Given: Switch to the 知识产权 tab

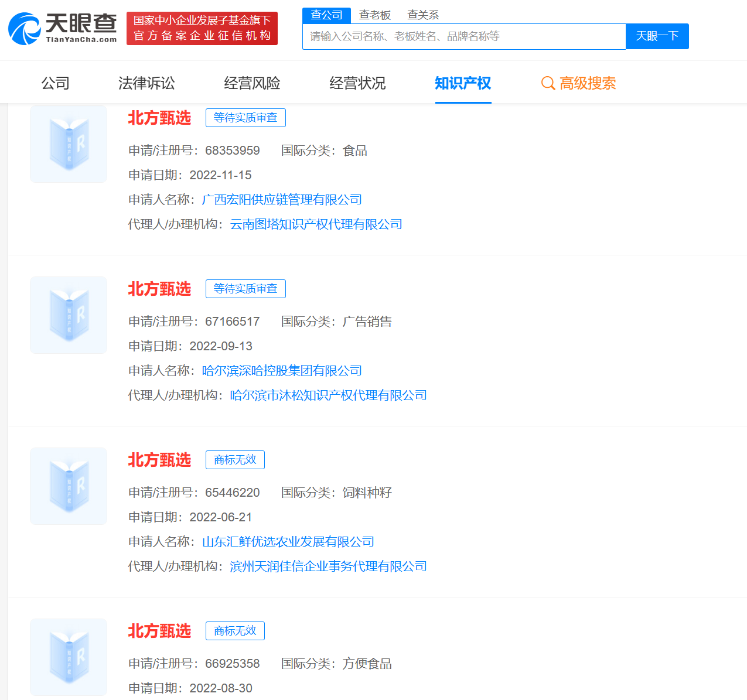Looking at the screenshot, I should (x=463, y=83).
